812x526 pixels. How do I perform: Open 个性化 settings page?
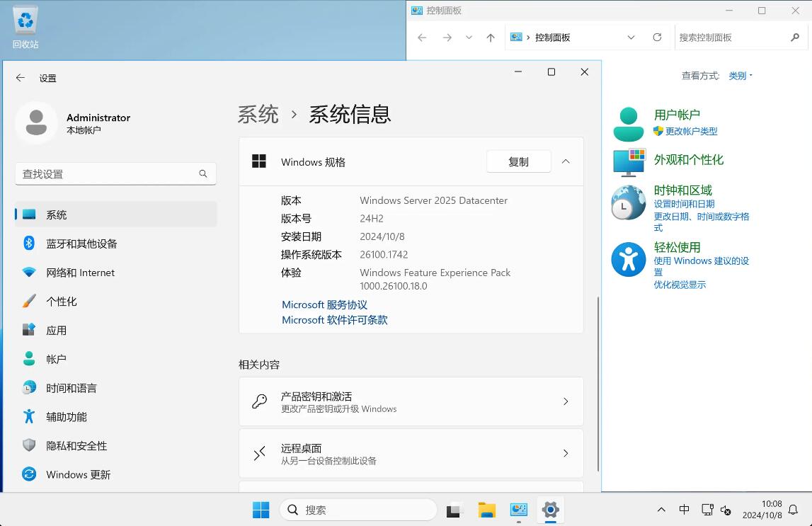pos(115,302)
